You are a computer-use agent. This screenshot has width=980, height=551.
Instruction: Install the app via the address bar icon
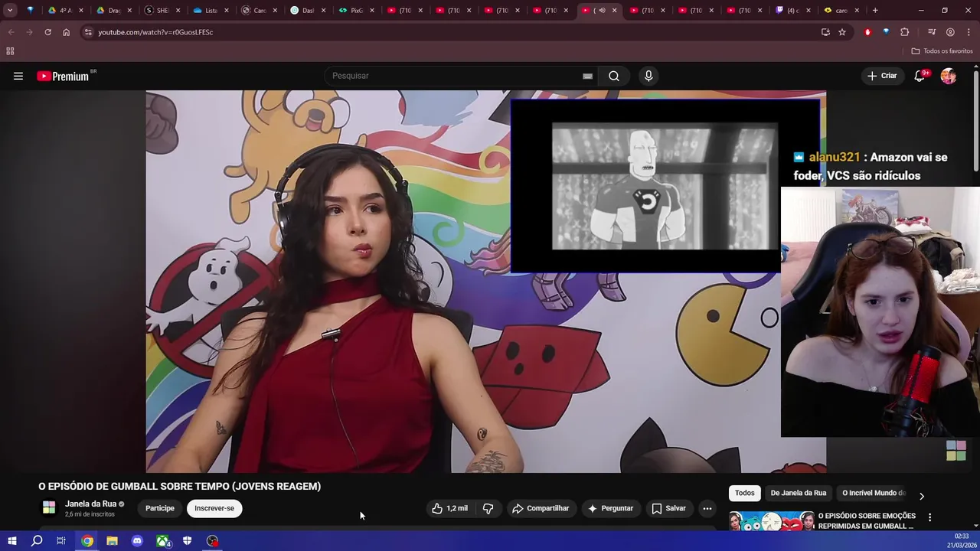coord(825,32)
